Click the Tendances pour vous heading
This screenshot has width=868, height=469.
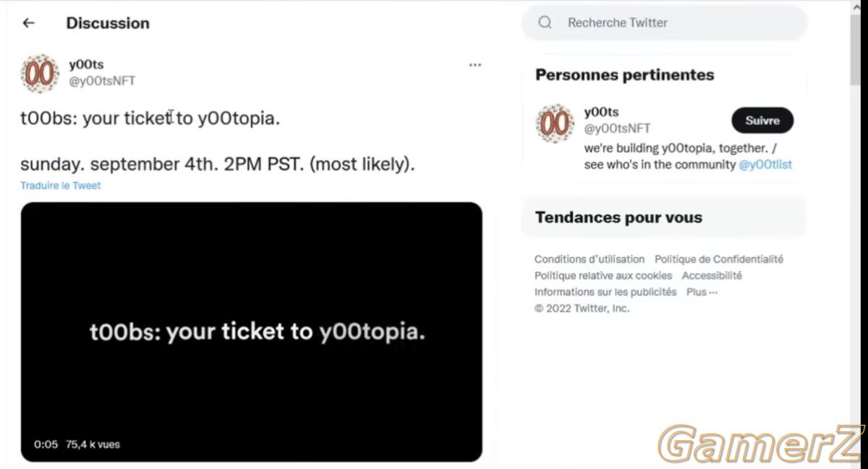pyautogui.click(x=618, y=217)
